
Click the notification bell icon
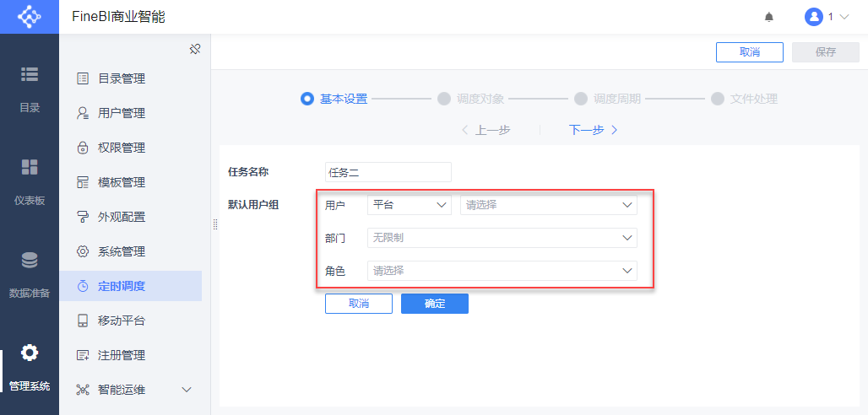[768, 17]
